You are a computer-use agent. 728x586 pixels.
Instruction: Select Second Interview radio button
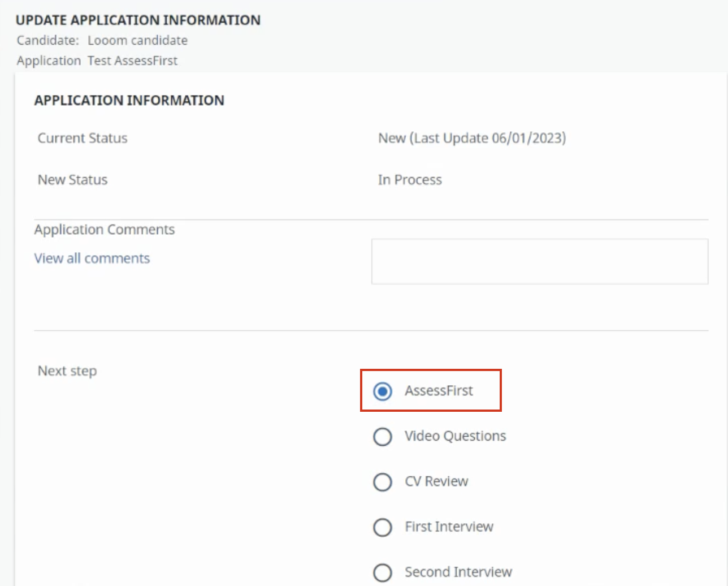[x=383, y=572]
